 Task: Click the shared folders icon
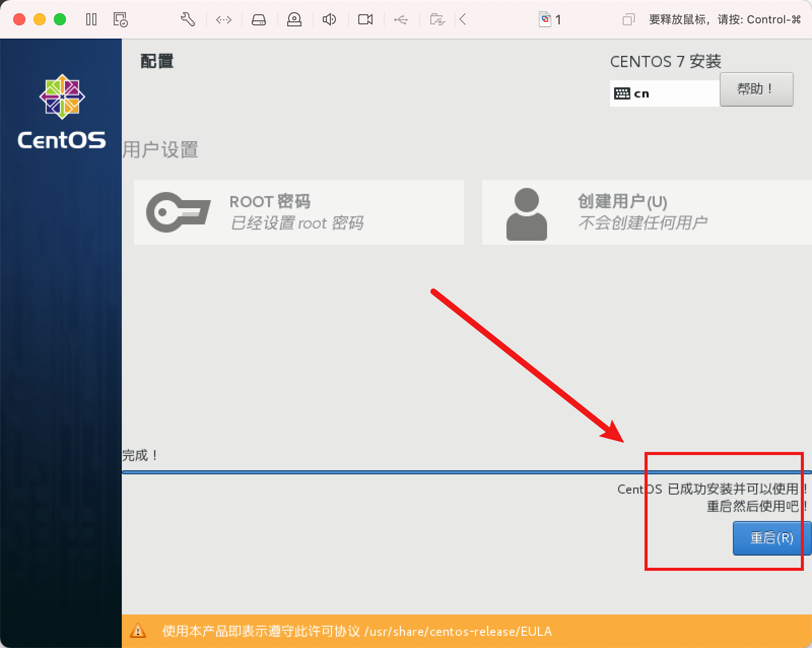pyautogui.click(x=437, y=20)
